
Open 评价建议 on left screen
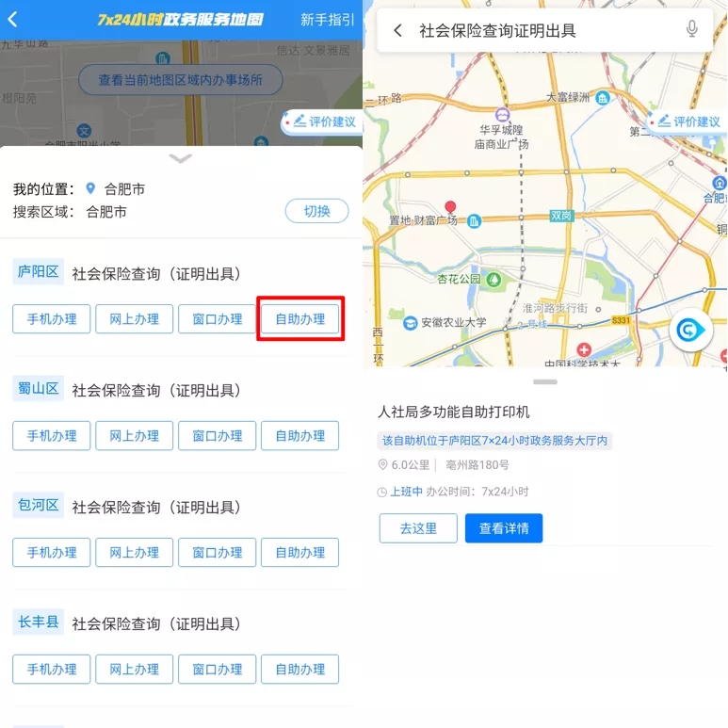point(322,121)
